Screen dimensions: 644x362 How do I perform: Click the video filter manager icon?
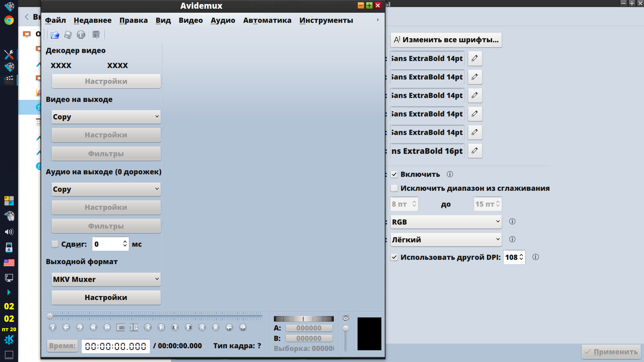[96, 35]
